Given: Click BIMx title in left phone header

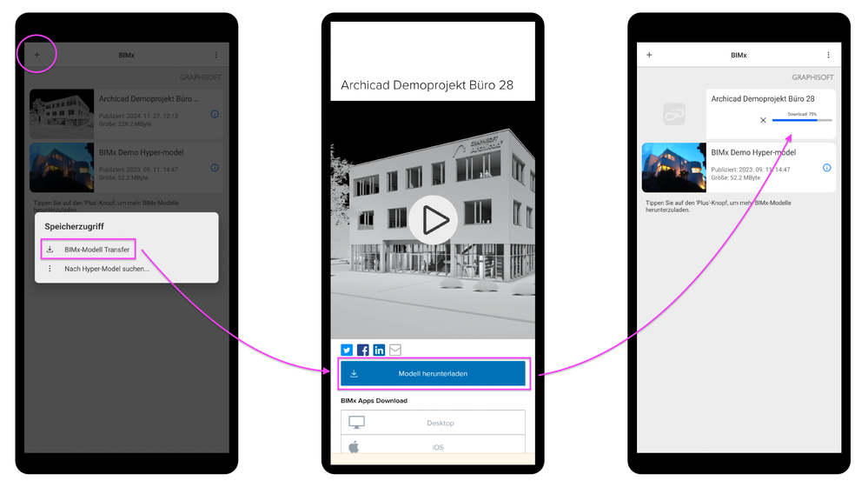Looking at the screenshot, I should pos(126,55).
